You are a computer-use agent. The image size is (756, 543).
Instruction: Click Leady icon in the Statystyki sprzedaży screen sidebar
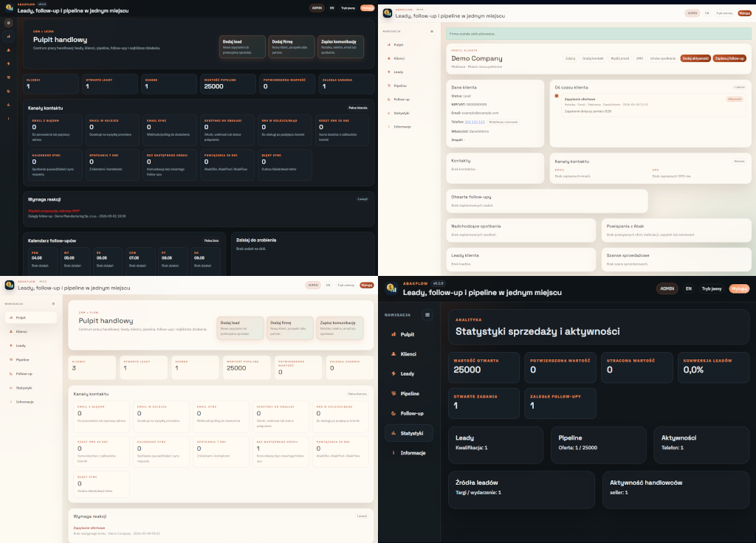pyautogui.click(x=394, y=374)
